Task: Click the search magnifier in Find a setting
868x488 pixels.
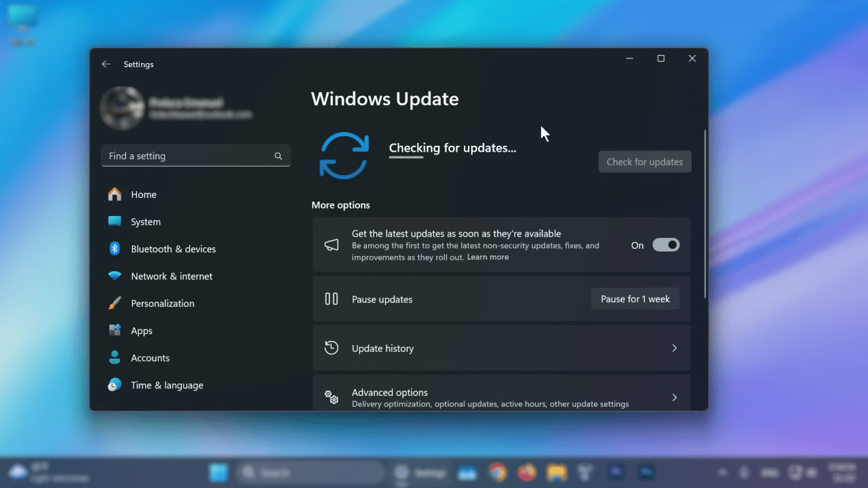Action: click(278, 156)
